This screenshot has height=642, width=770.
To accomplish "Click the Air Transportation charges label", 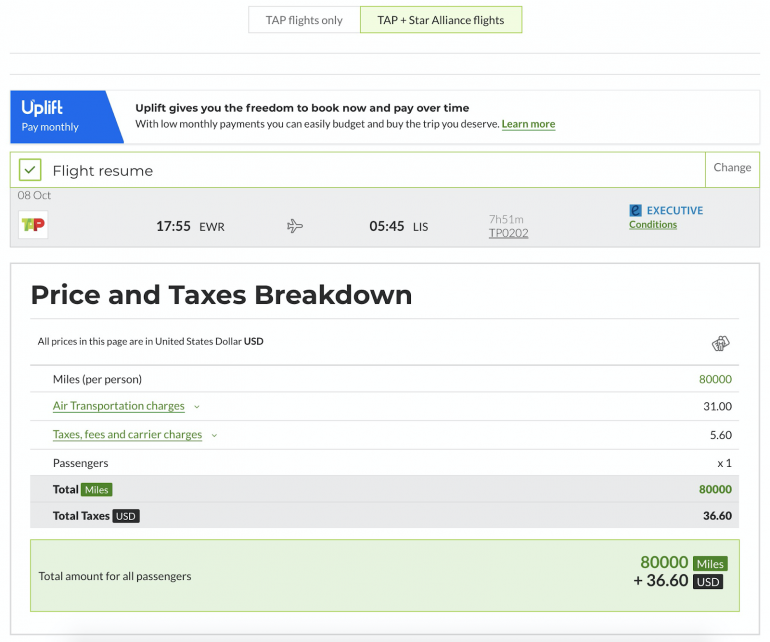I will (x=118, y=406).
